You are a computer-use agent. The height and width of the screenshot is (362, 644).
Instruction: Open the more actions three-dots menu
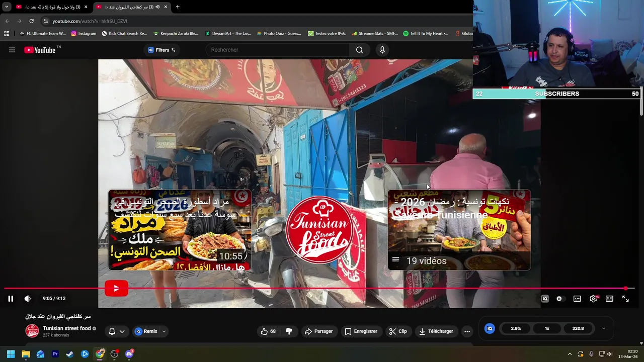pos(467,331)
